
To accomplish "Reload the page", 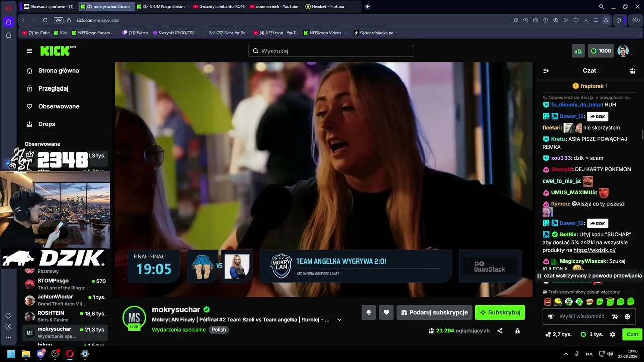I will click(45, 20).
